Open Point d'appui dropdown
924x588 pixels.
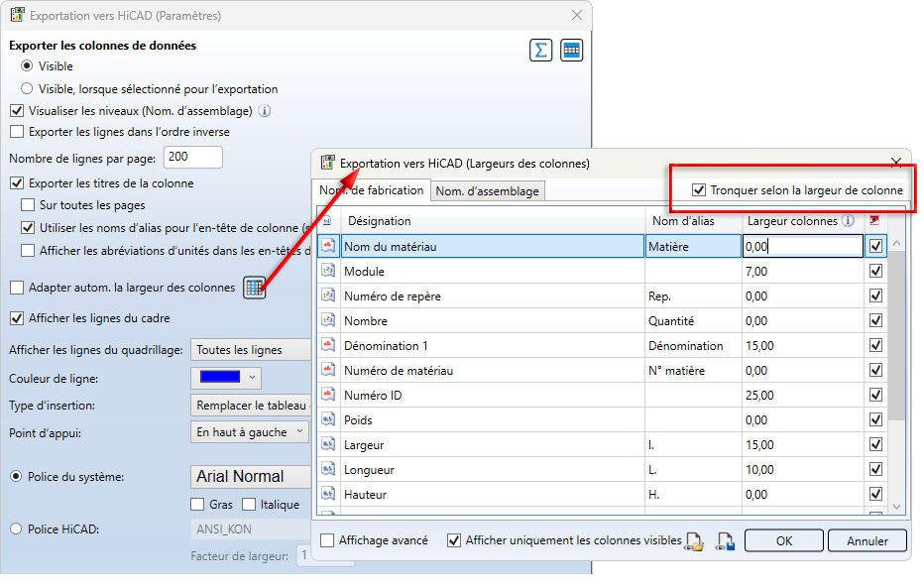pos(250,432)
